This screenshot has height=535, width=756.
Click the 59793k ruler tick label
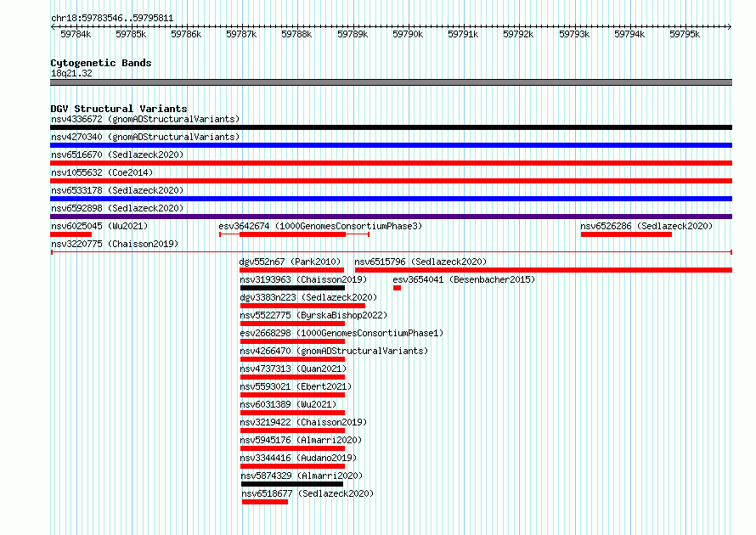(x=574, y=34)
